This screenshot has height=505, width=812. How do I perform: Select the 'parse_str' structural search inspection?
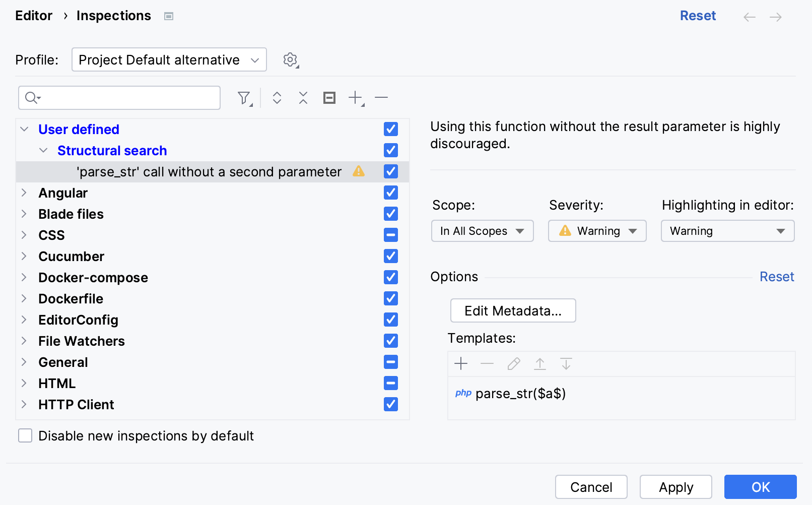click(209, 172)
